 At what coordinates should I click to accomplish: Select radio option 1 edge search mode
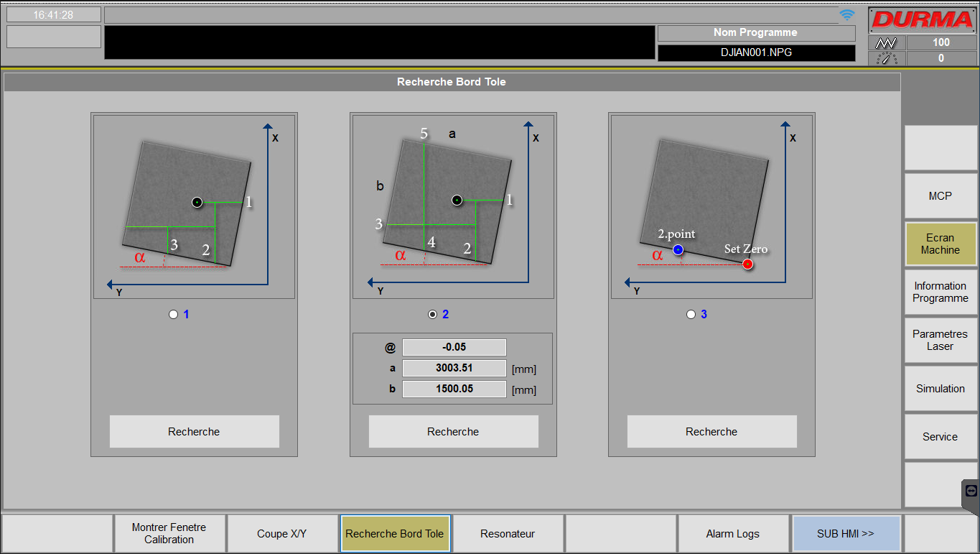pos(173,314)
